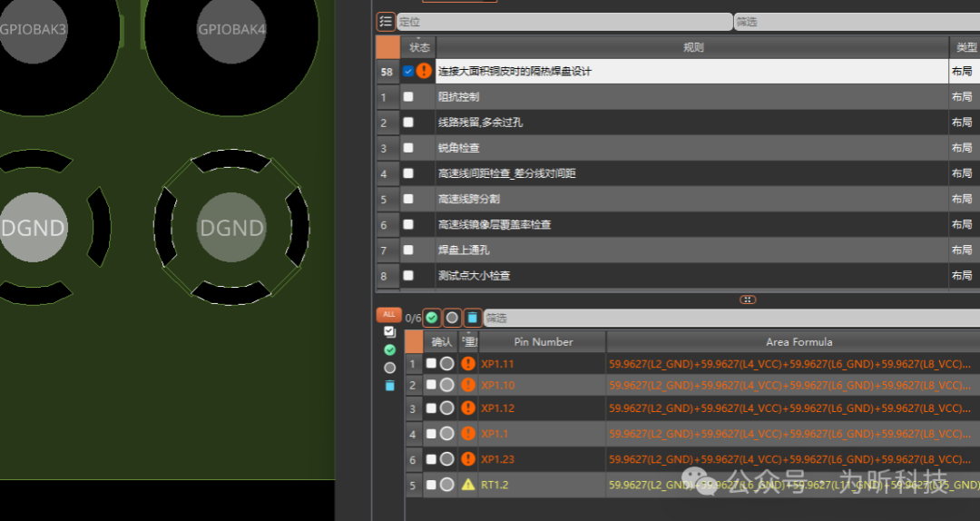Select pin XP1.11 in results
980x521 pixels.
click(497, 364)
